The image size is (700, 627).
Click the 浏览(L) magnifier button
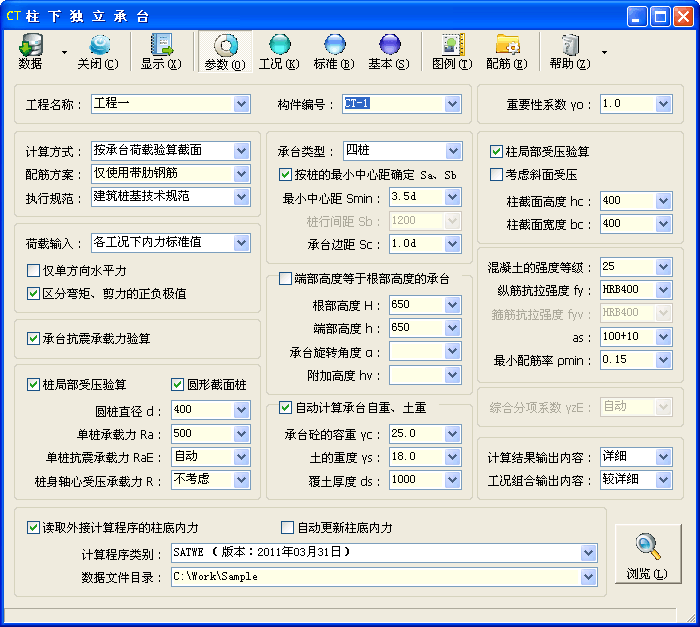pos(648,554)
